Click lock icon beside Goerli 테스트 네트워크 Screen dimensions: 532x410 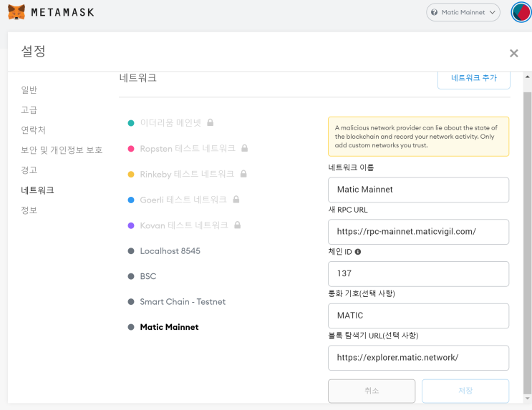tap(236, 200)
